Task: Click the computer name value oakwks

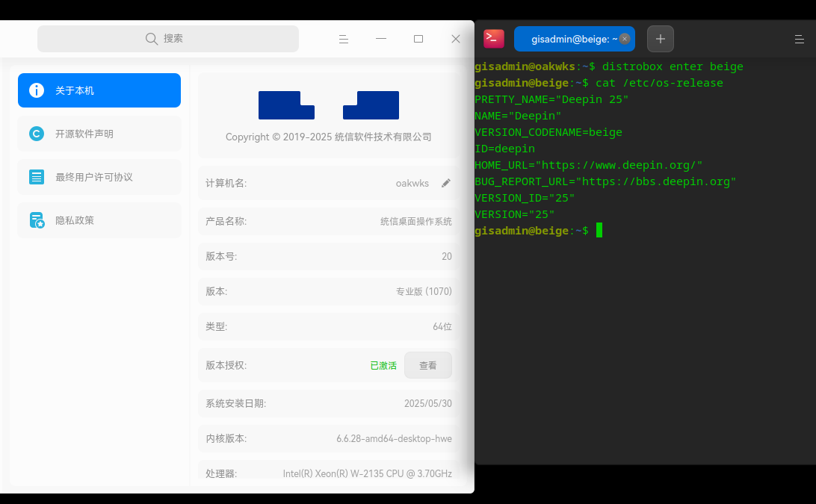Action: [x=412, y=183]
